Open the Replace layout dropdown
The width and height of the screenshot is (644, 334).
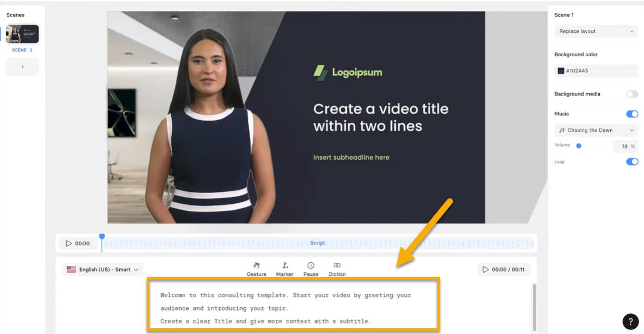point(596,31)
